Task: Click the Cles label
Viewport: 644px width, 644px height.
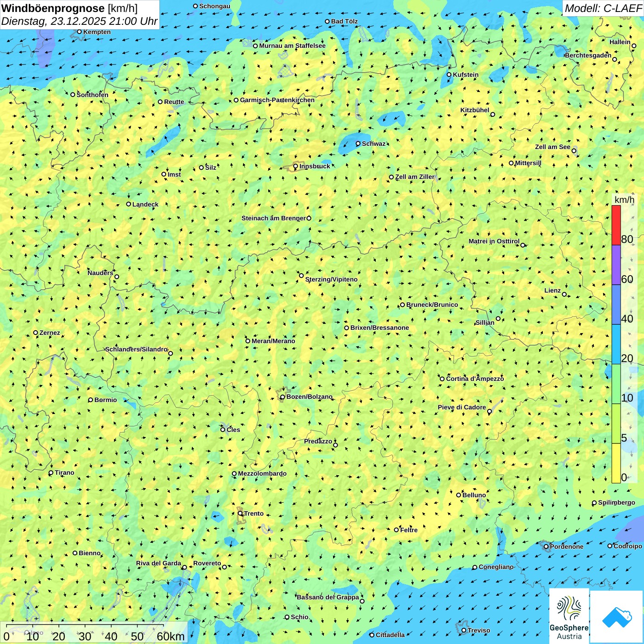Action: 233,430
